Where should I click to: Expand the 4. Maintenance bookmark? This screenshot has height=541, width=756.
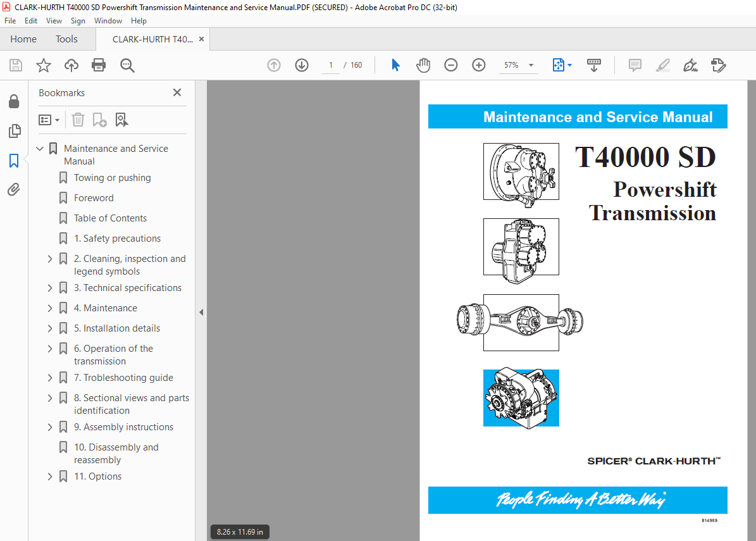(x=50, y=308)
